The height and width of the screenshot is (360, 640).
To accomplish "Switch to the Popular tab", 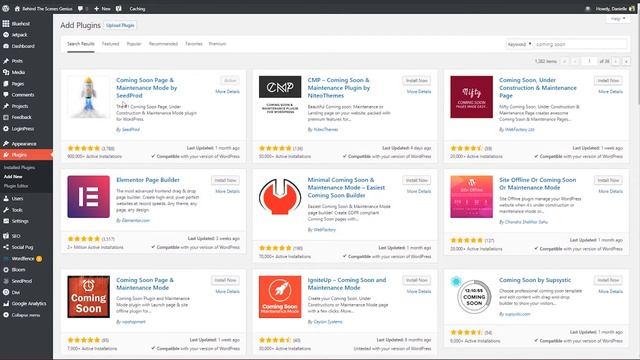I will [134, 44].
